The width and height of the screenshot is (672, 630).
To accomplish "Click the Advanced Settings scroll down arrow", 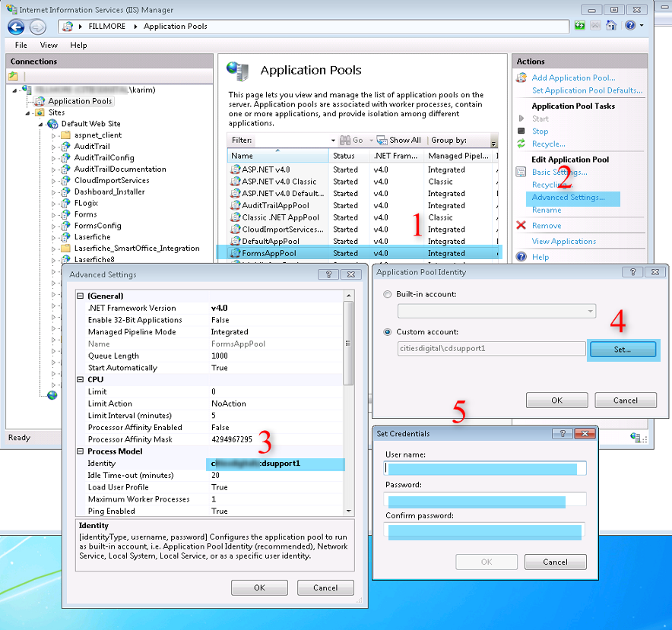I will pos(348,511).
